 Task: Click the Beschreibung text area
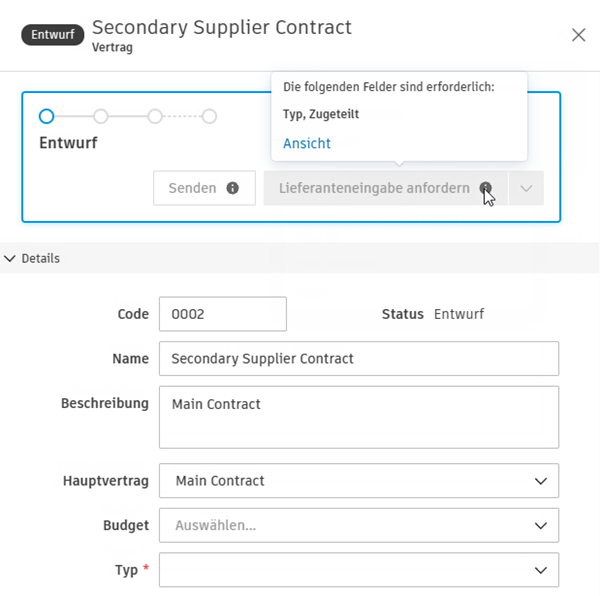358,417
